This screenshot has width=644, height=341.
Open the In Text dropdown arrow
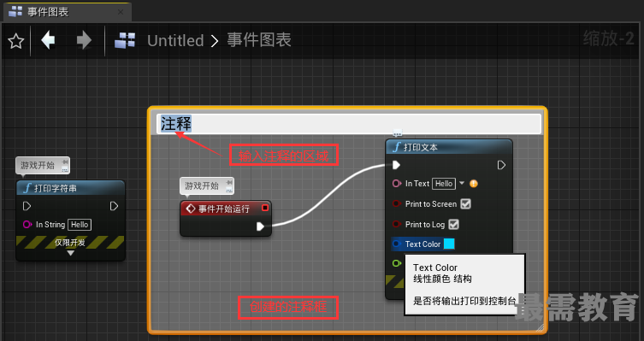[x=462, y=183]
